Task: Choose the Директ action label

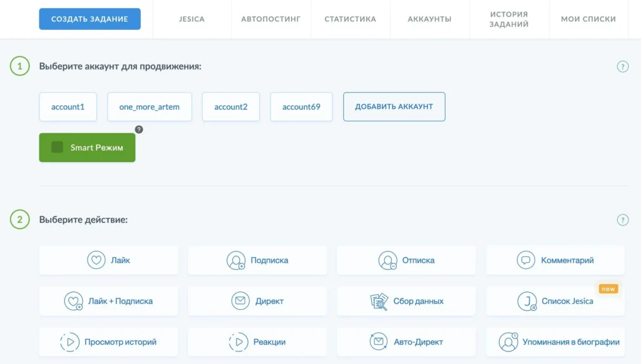Action: pyautogui.click(x=269, y=301)
